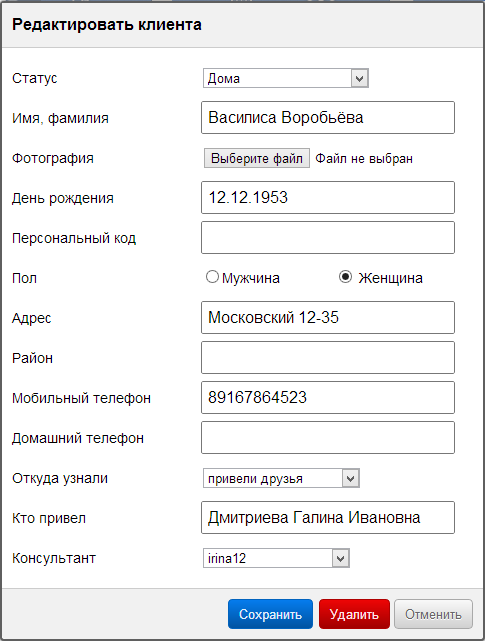Select the Мужчина radio button
The width and height of the screenshot is (485, 641).
tap(212, 277)
